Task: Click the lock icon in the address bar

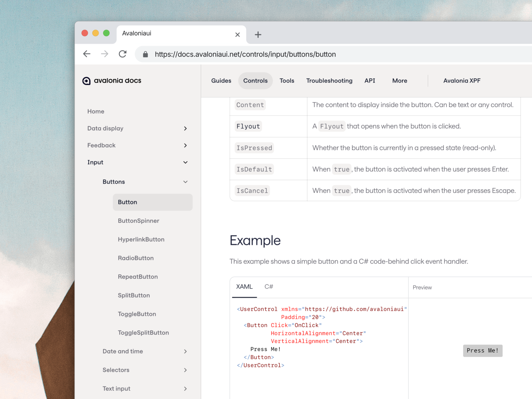Action: click(x=145, y=54)
